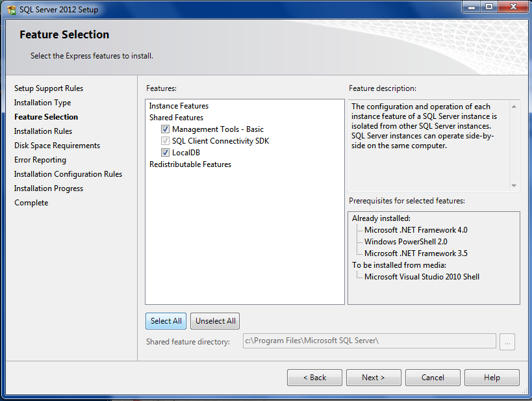Click SQL Client Connectivity SDK label
The image size is (532, 401).
221,141
